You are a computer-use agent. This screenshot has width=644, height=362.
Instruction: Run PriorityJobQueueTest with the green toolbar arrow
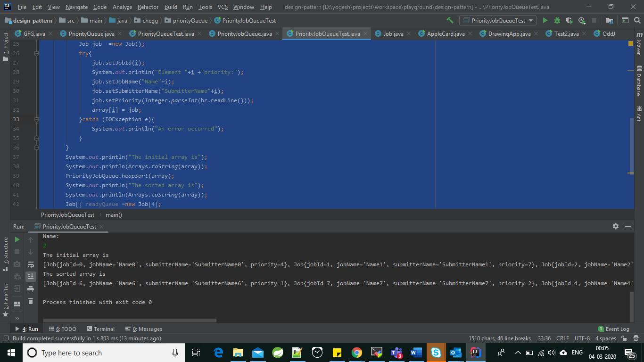click(x=545, y=21)
